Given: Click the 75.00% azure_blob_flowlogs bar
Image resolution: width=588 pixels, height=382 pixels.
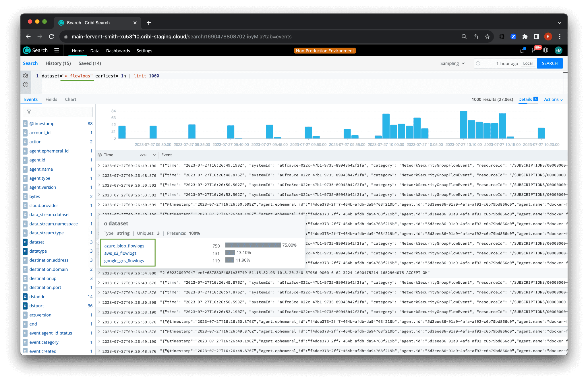Looking at the screenshot, I should point(253,245).
